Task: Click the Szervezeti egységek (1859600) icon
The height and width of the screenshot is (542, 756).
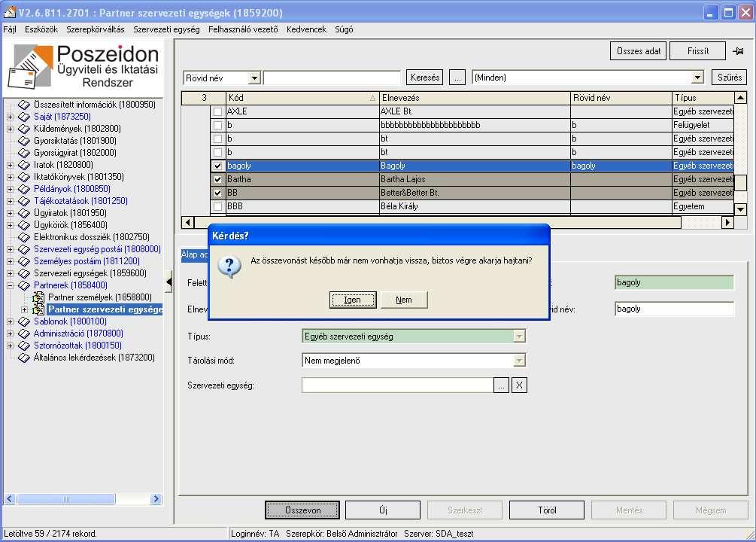Action: [23, 273]
